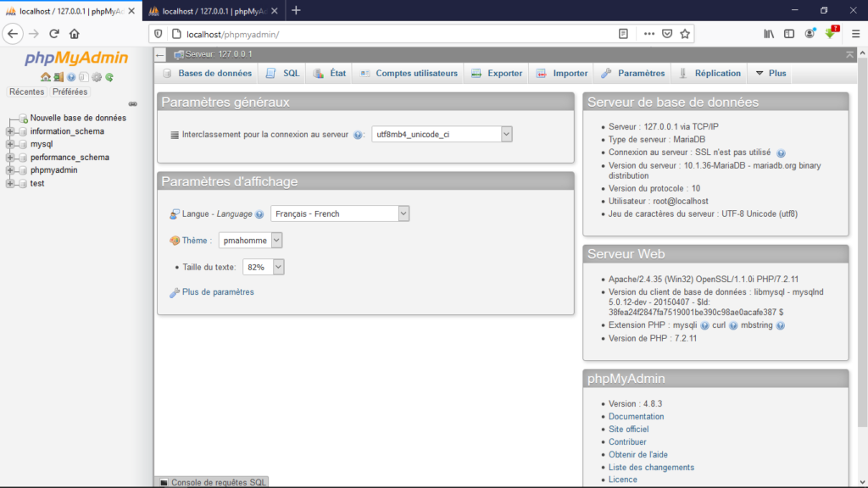Click the Préférées button

click(70, 91)
